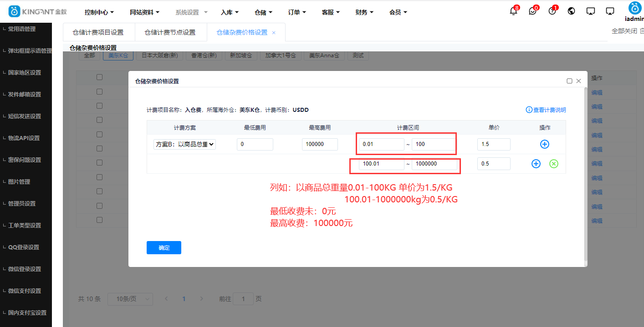
Task: Delete the second tier using green X icon
Action: click(554, 163)
